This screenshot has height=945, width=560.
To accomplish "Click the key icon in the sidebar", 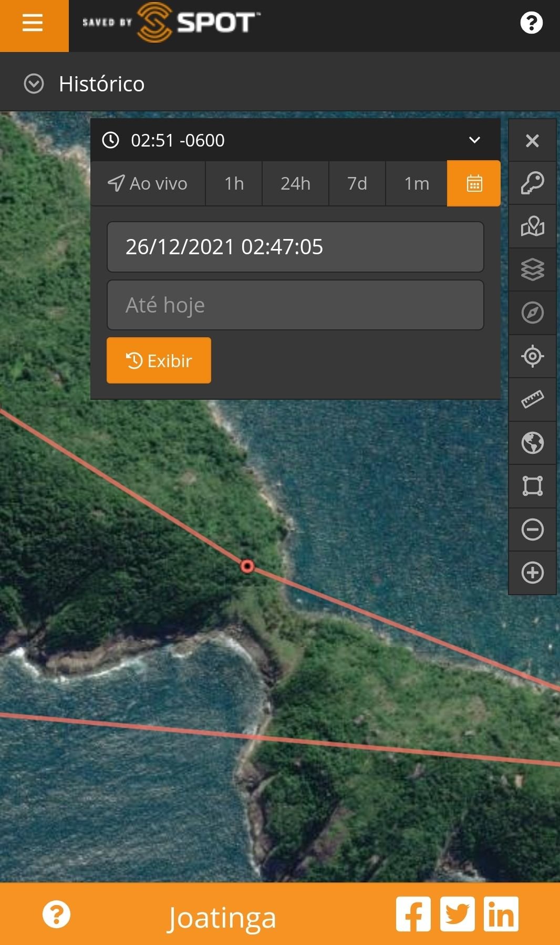I will [532, 183].
